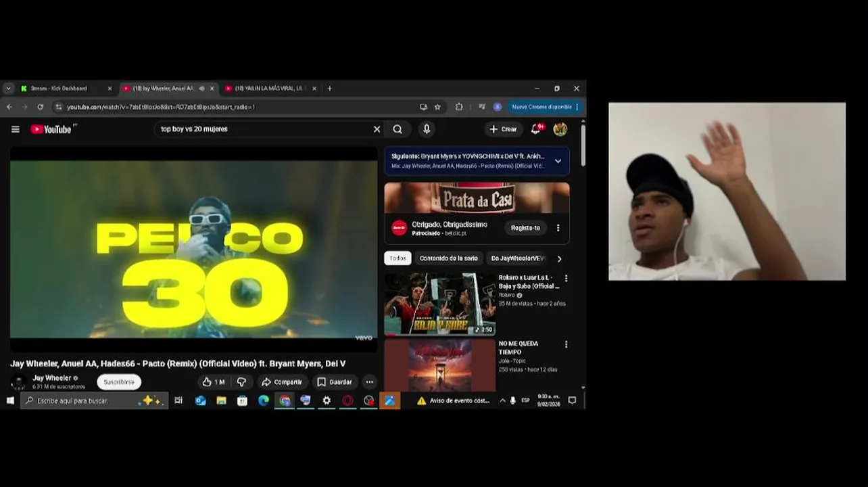Screen dimensions: 868x487
Task: Open File Explorer from the taskbar
Action: (221, 400)
